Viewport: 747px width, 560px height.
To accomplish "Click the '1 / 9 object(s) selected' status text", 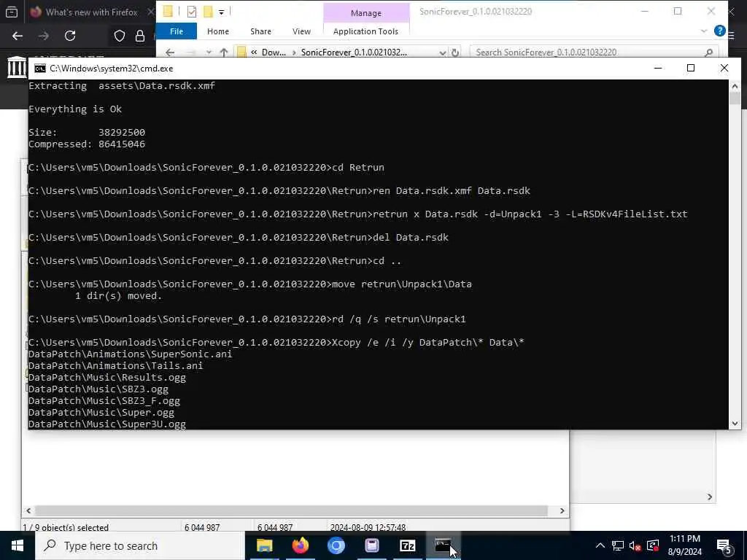I will point(66,528).
